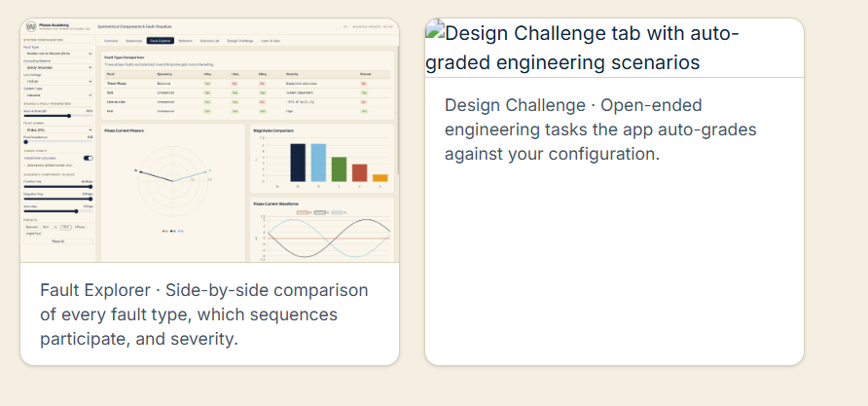Select the Fault Explorer tab

tap(161, 41)
